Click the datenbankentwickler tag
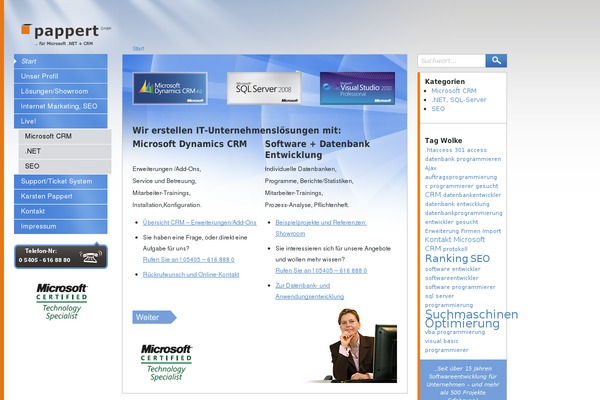This screenshot has width=600, height=400. pos(471,195)
